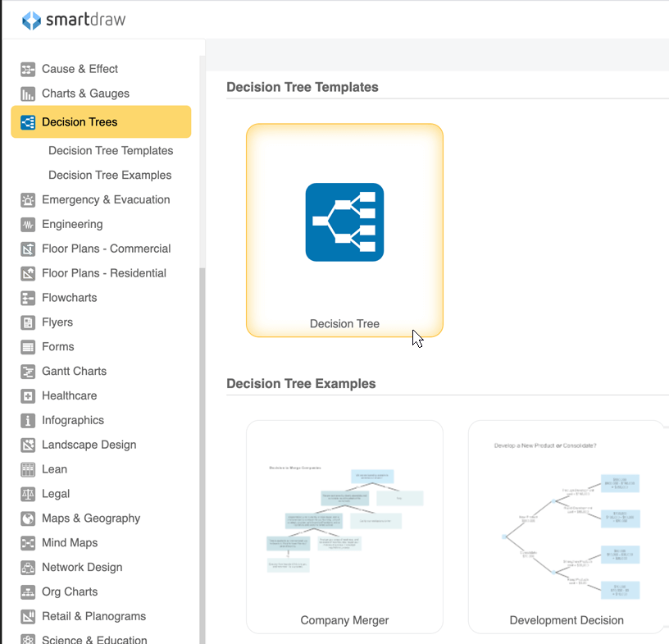Choose Floor Plans - Residential label
669x644 pixels.
(x=104, y=273)
